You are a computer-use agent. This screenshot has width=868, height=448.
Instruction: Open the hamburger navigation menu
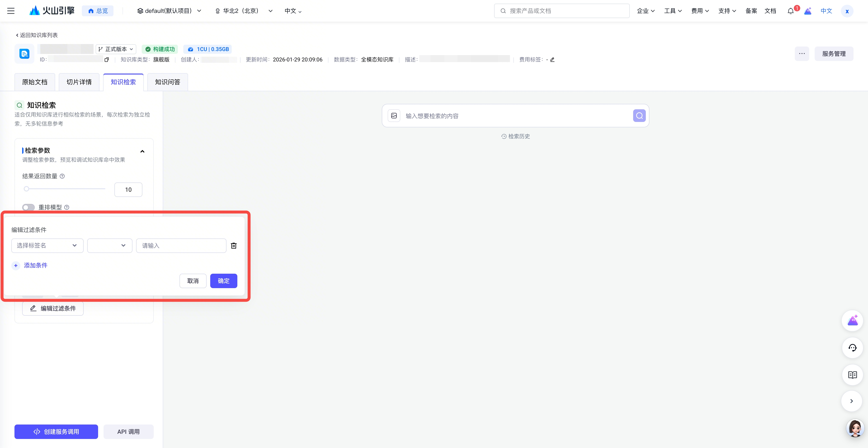click(x=11, y=11)
